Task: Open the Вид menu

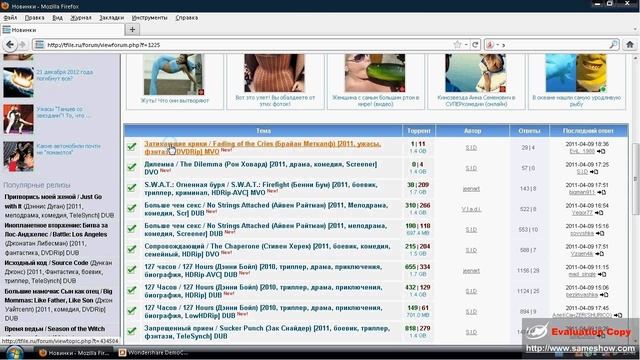Action: [57, 18]
